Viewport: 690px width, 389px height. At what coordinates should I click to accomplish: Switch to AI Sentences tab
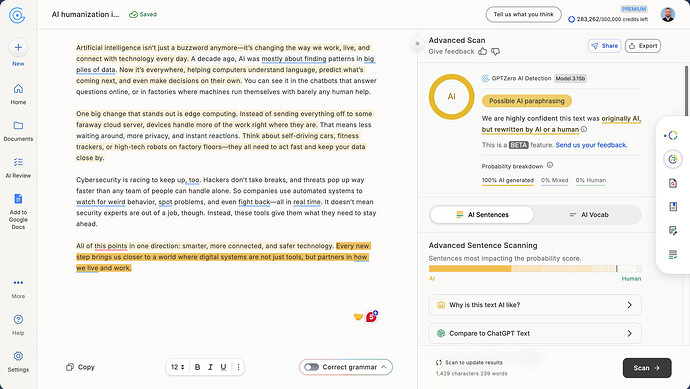click(x=482, y=215)
